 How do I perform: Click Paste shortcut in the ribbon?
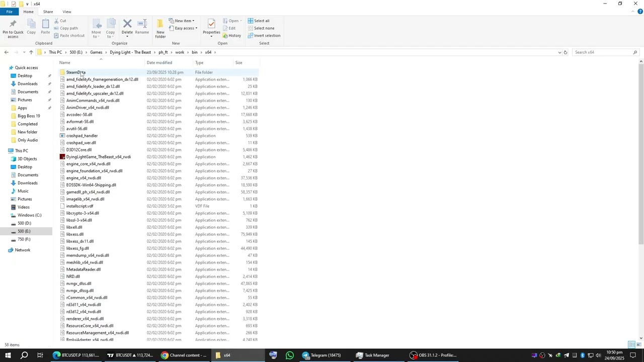69,36
